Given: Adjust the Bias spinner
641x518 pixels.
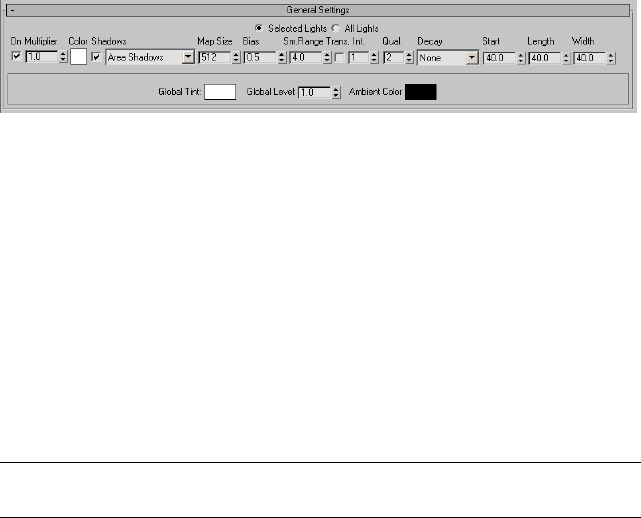Looking at the screenshot, I should [x=281, y=58].
